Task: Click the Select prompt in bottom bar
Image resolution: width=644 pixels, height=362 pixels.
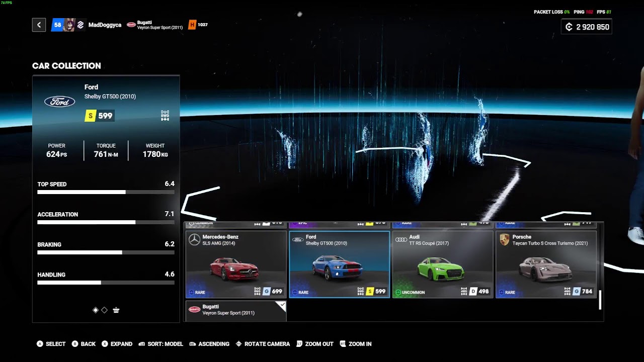Action: tap(51, 344)
